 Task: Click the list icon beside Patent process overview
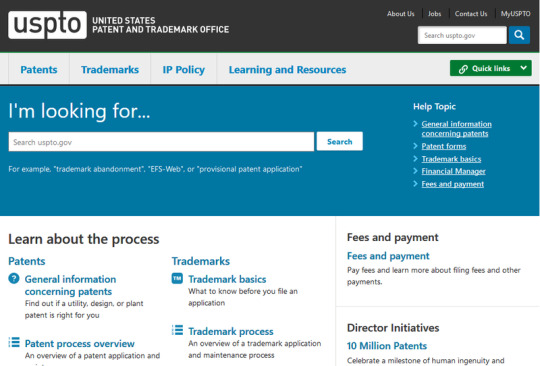(14, 342)
